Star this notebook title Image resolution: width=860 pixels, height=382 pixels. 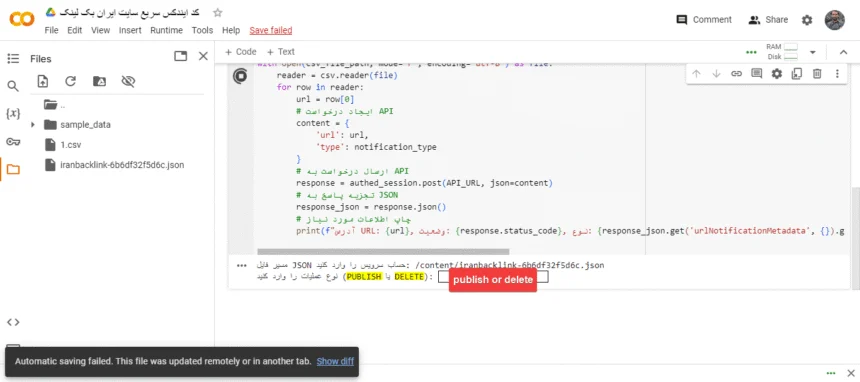pyautogui.click(x=218, y=13)
